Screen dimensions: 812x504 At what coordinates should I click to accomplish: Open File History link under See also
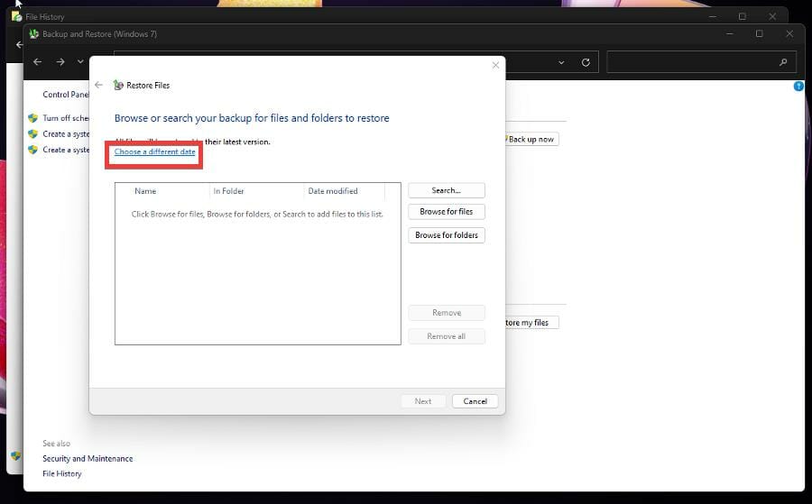(62, 473)
